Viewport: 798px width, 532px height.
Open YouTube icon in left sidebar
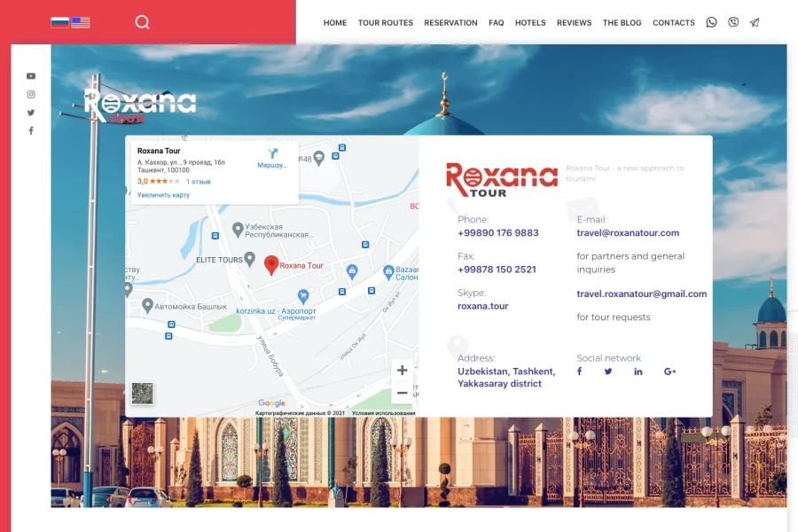(x=31, y=76)
